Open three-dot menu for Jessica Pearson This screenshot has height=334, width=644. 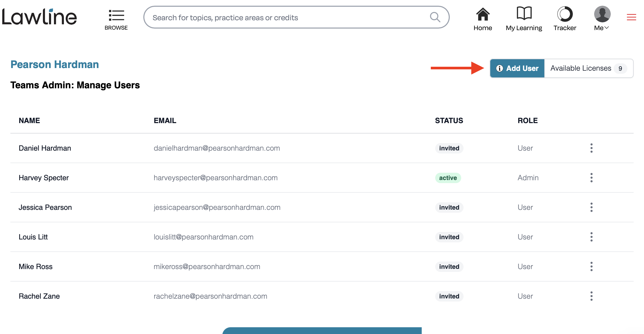pyautogui.click(x=592, y=207)
